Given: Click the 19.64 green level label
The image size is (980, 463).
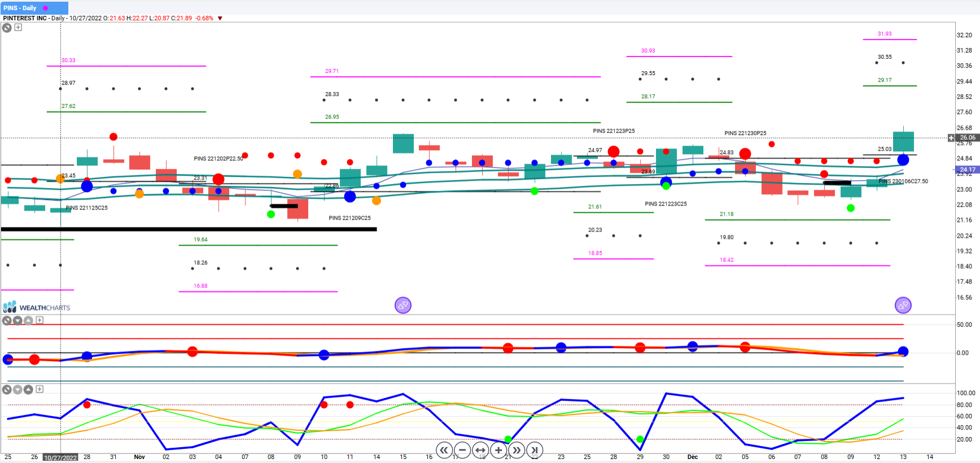Looking at the screenshot, I should click(x=200, y=239).
